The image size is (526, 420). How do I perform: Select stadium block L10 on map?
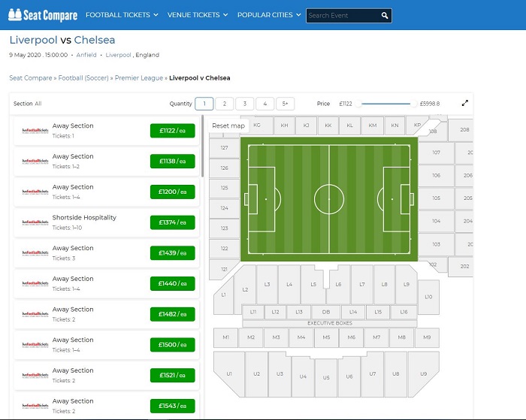[x=428, y=297]
